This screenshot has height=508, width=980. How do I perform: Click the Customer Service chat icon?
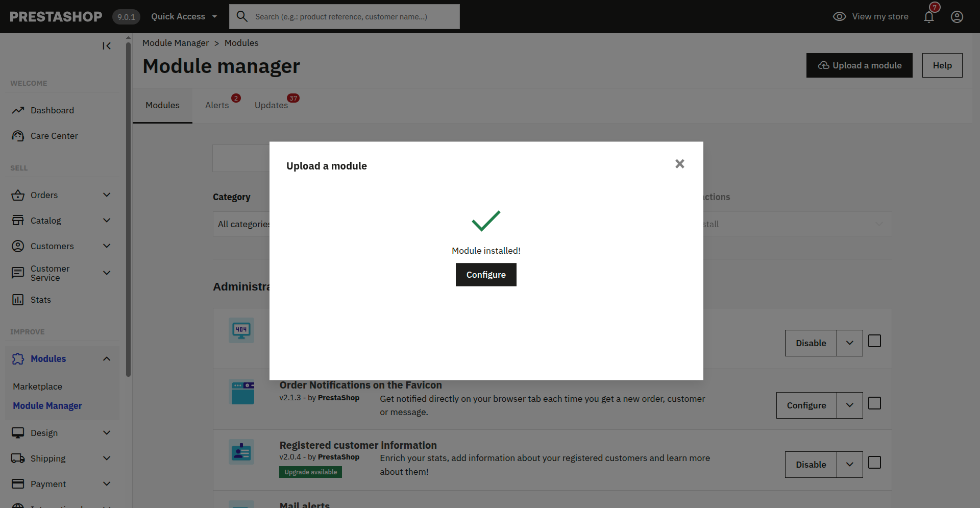[x=18, y=273]
